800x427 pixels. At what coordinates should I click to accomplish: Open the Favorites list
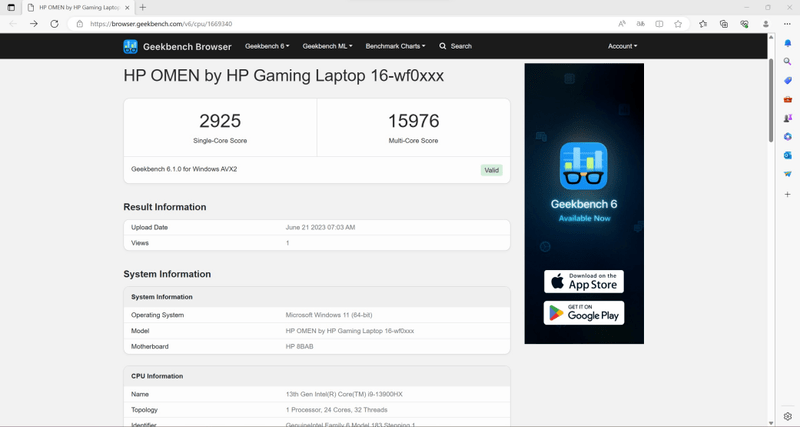point(703,24)
